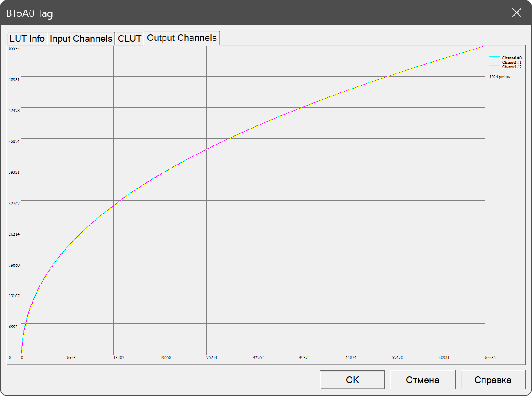Open the Input Channels tab
This screenshot has width=532, height=396.
tap(81, 39)
